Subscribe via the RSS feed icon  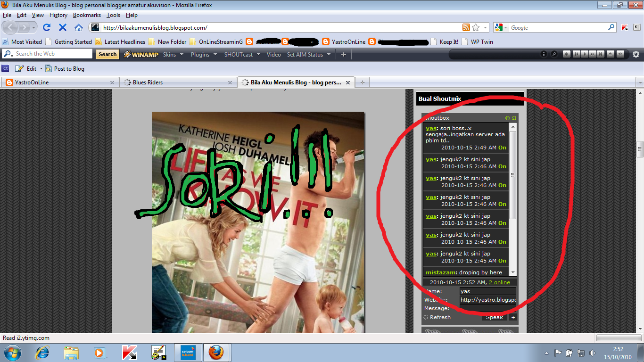tap(466, 27)
